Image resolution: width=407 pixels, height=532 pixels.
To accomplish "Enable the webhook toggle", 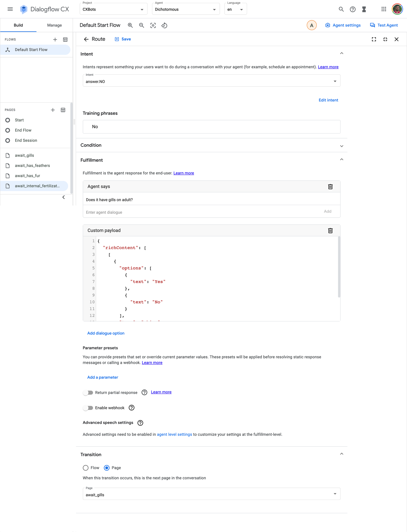I will coord(88,408).
